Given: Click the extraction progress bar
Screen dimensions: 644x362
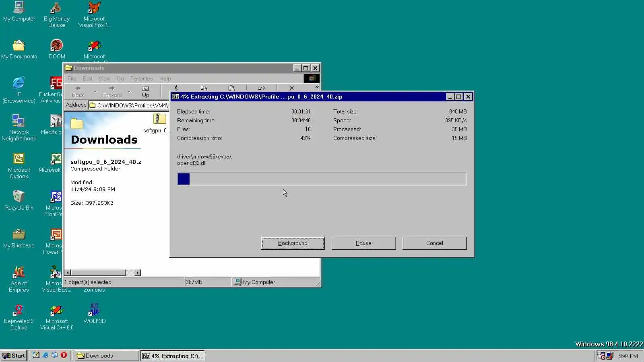Looking at the screenshot, I should (322, 179).
